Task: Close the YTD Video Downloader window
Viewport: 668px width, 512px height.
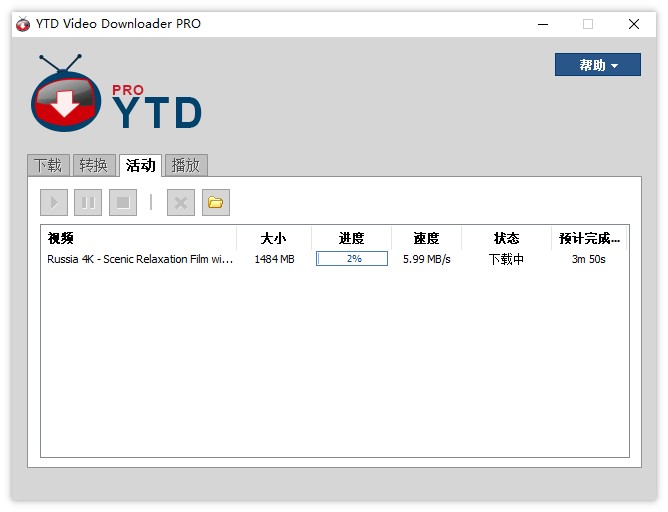Action: (634, 24)
